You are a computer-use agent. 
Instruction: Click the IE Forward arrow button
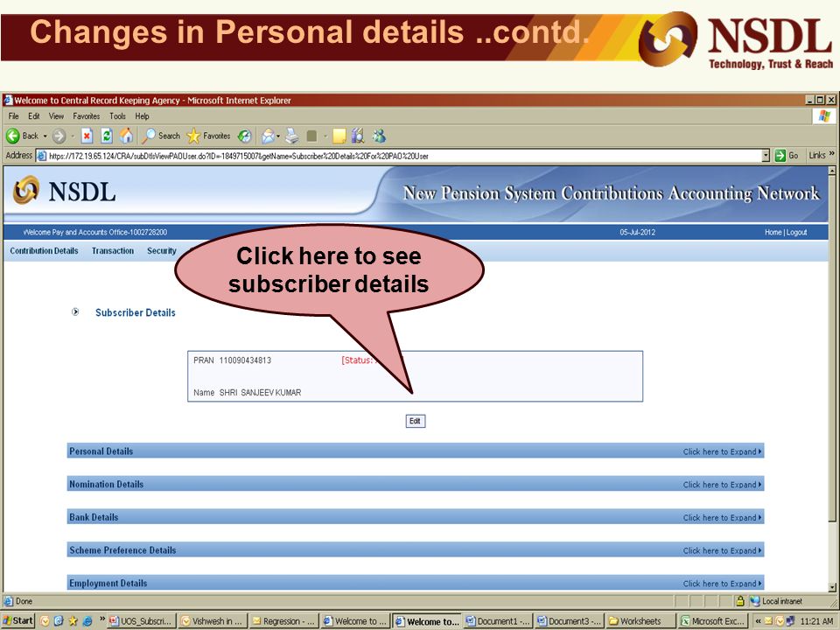(x=59, y=136)
